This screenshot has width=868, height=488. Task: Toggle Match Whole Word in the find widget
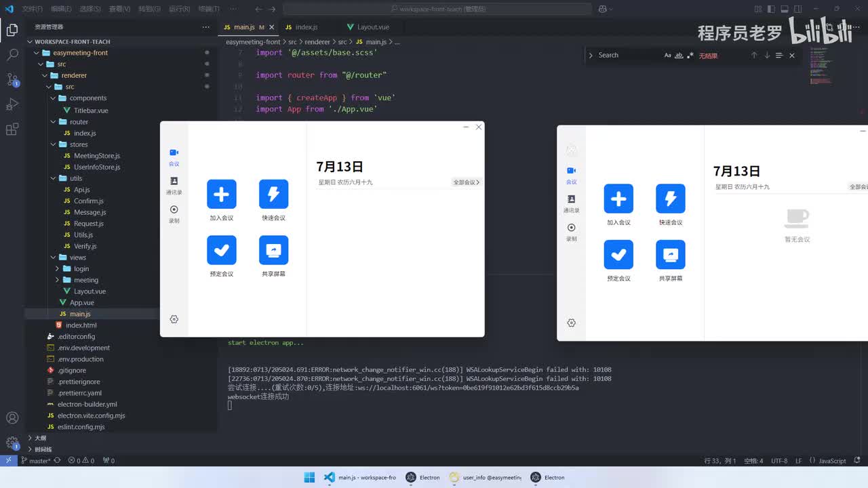[679, 56]
